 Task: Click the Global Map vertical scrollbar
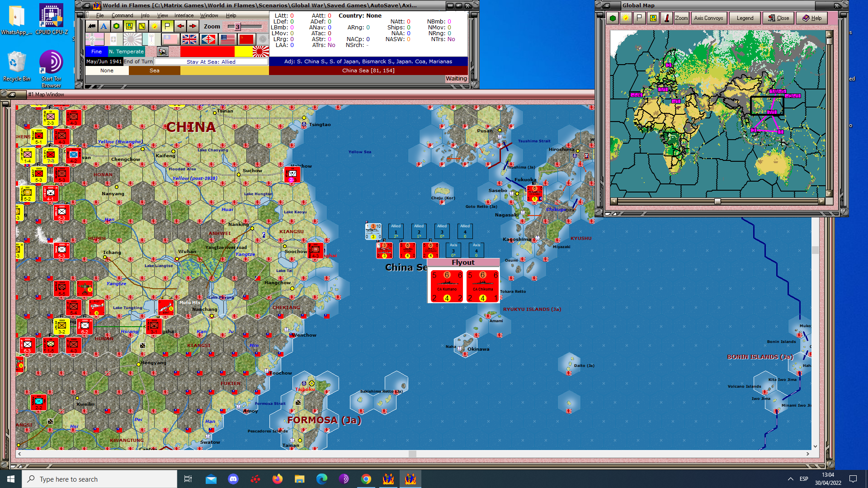pos(829,113)
